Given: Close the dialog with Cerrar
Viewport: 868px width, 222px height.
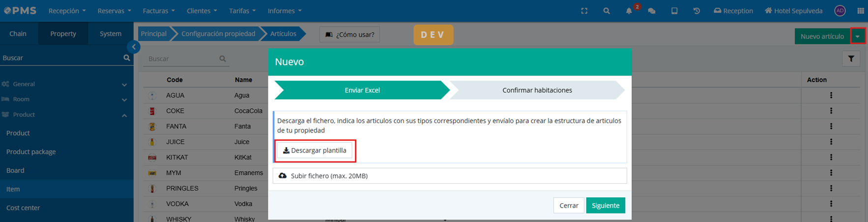Looking at the screenshot, I should [569, 205].
